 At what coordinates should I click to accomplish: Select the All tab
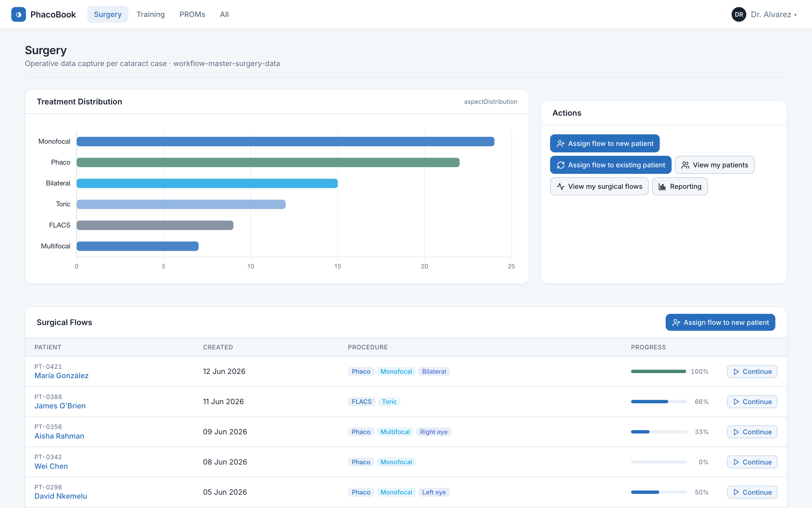[x=224, y=14]
